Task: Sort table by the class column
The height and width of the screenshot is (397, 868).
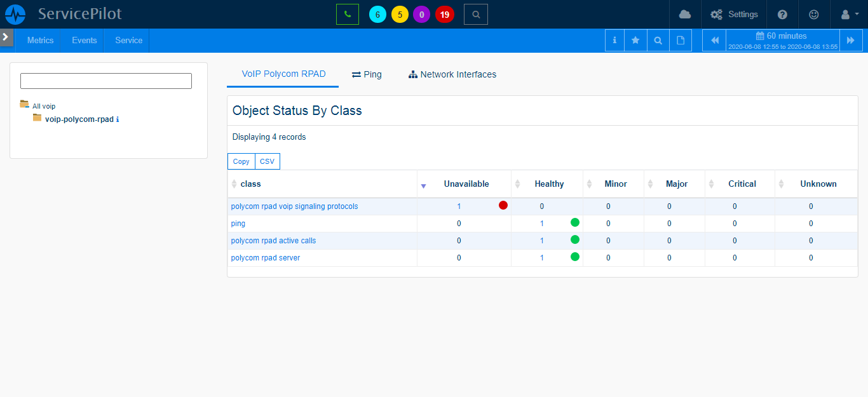Action: (x=250, y=184)
